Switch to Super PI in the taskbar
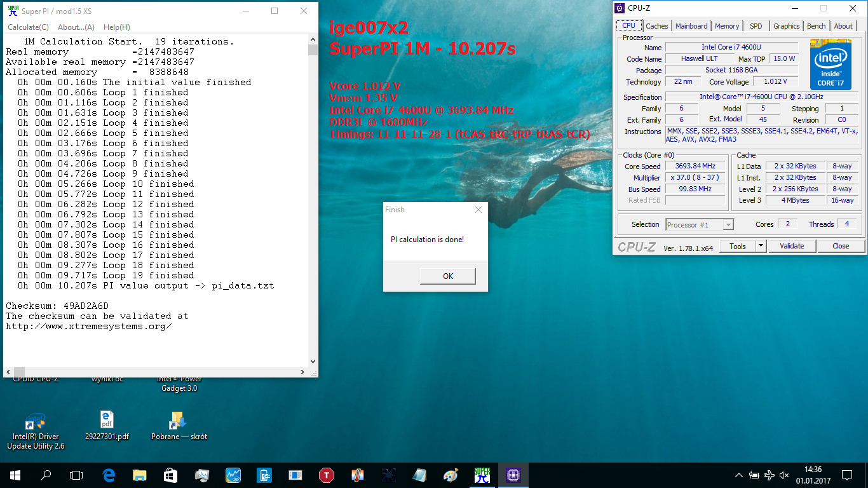 482,475
